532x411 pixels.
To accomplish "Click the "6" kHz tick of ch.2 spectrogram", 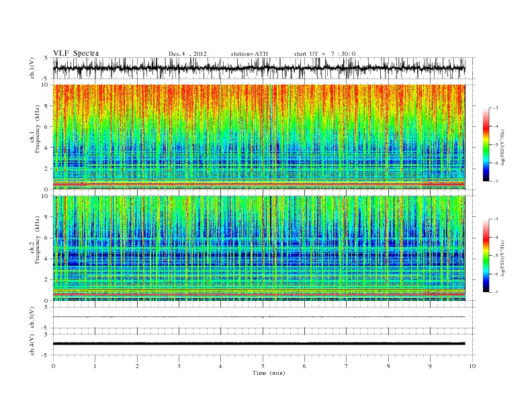I will click(47, 238).
